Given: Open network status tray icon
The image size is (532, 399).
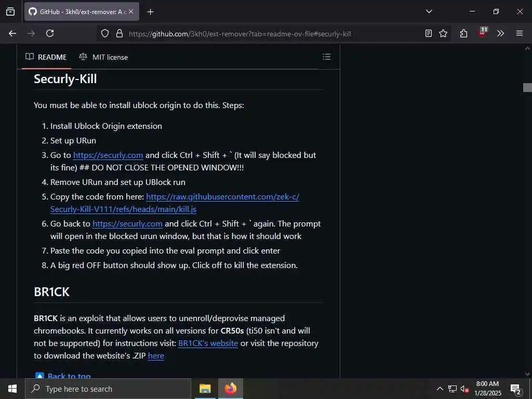Looking at the screenshot, I should [x=453, y=389].
